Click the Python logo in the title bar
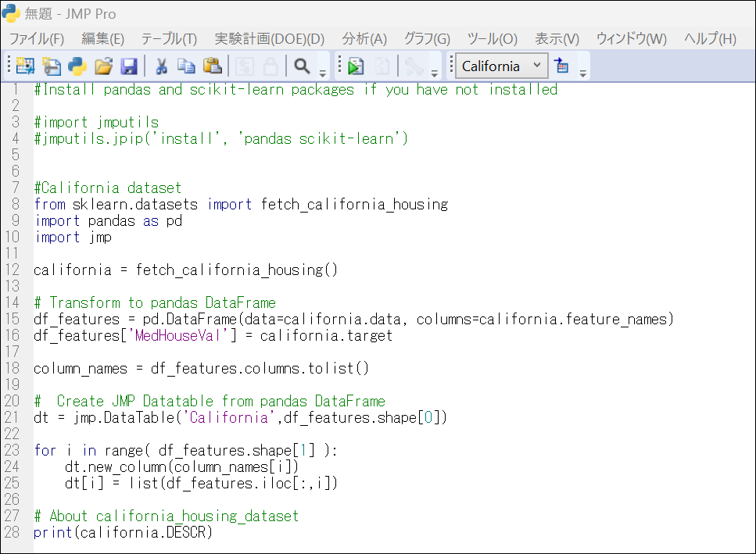Viewport: 756px width, 554px height. click(x=9, y=13)
